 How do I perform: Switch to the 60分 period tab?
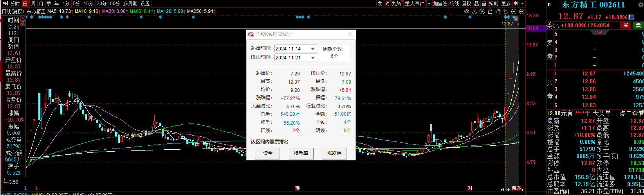(x=115, y=4)
